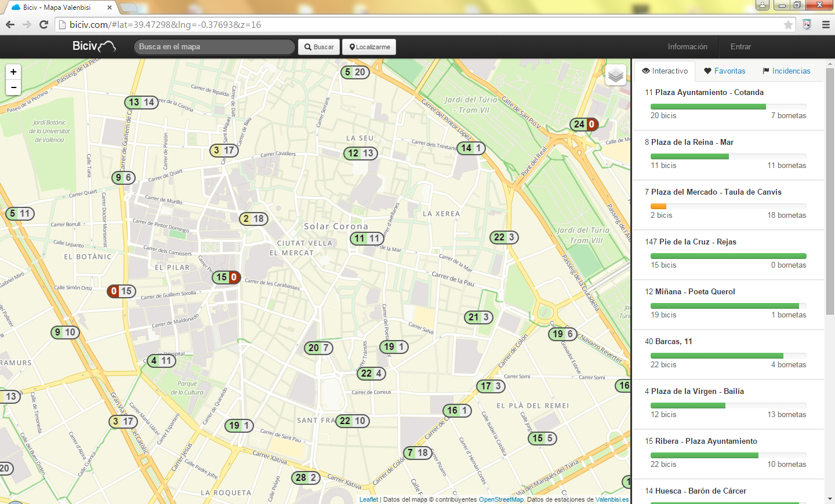
Task: Select station marker 5 20 on map
Action: point(354,72)
